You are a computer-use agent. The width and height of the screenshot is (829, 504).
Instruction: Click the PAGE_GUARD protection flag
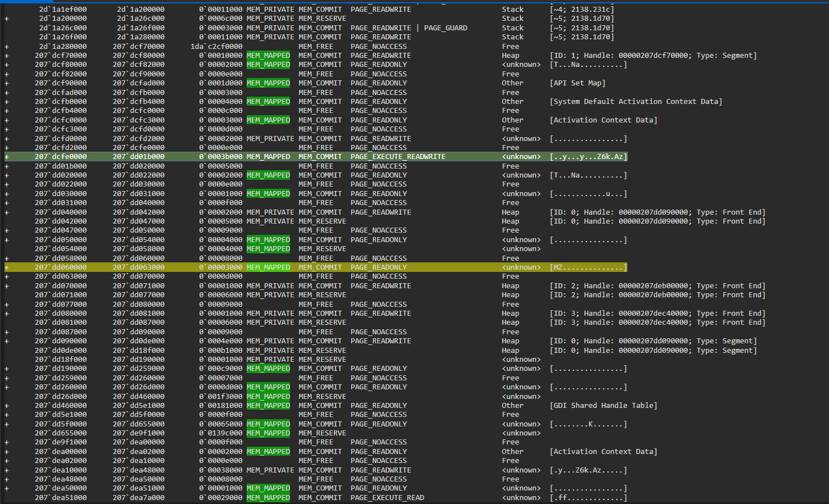coord(446,28)
